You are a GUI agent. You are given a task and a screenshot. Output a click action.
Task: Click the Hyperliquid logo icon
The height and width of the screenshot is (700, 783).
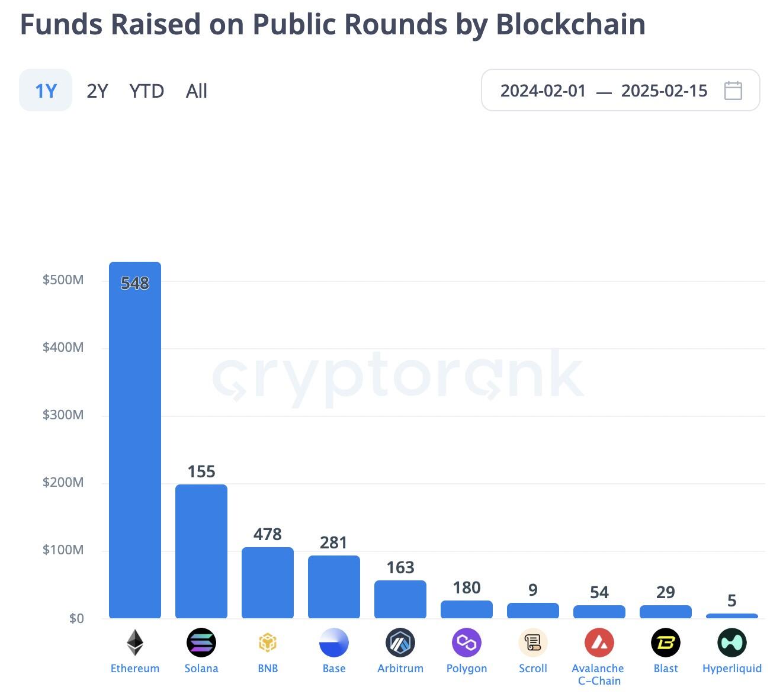(732, 643)
